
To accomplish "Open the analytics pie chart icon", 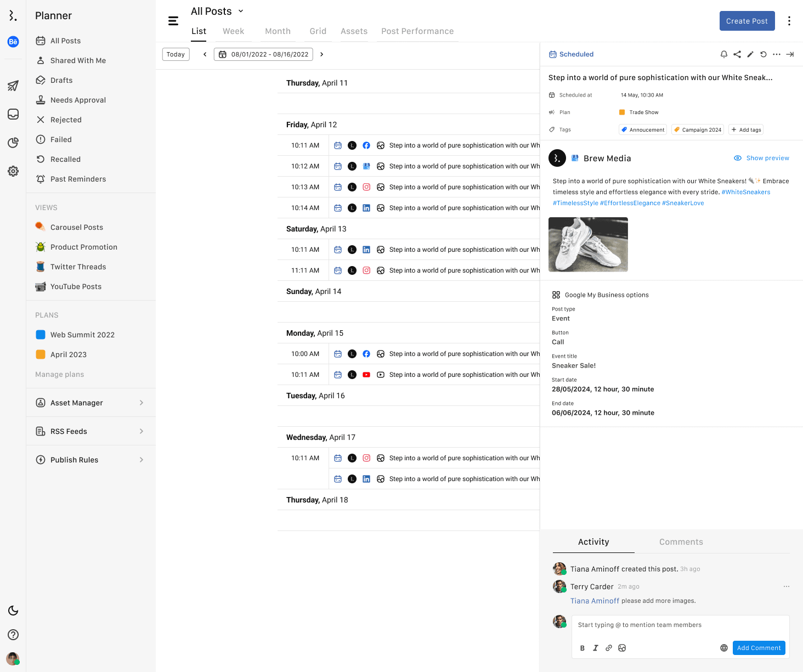I will point(13,143).
